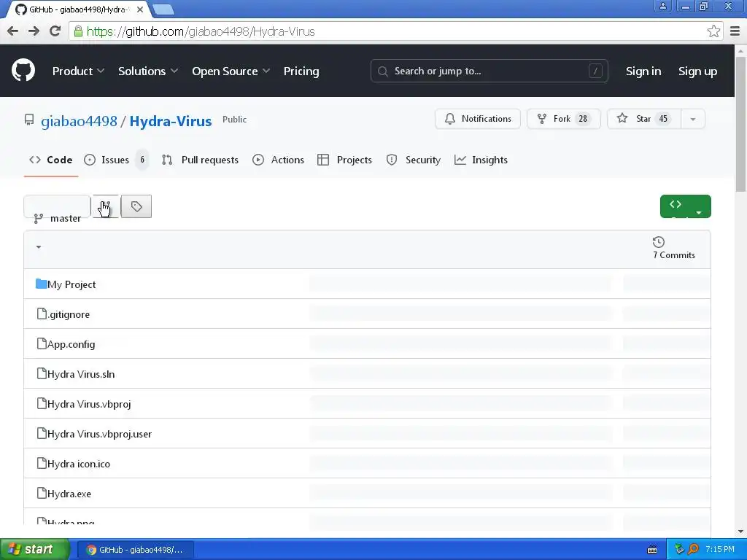Click the Hydra Virus.sln file icon

click(x=42, y=374)
